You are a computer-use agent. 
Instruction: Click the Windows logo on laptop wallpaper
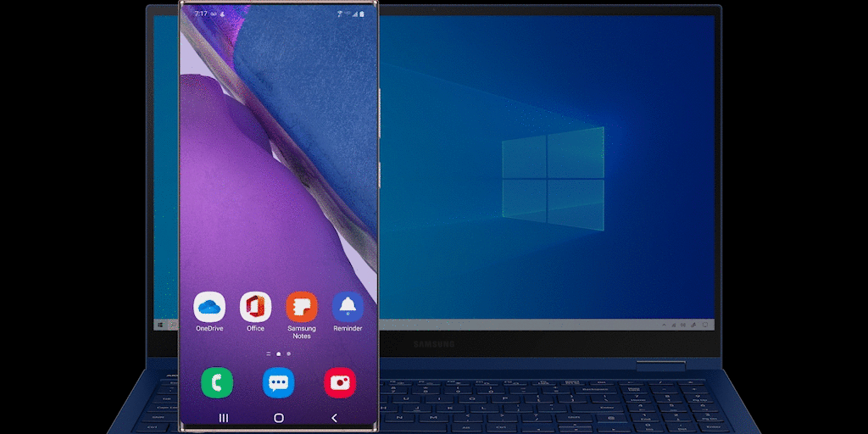click(553, 178)
